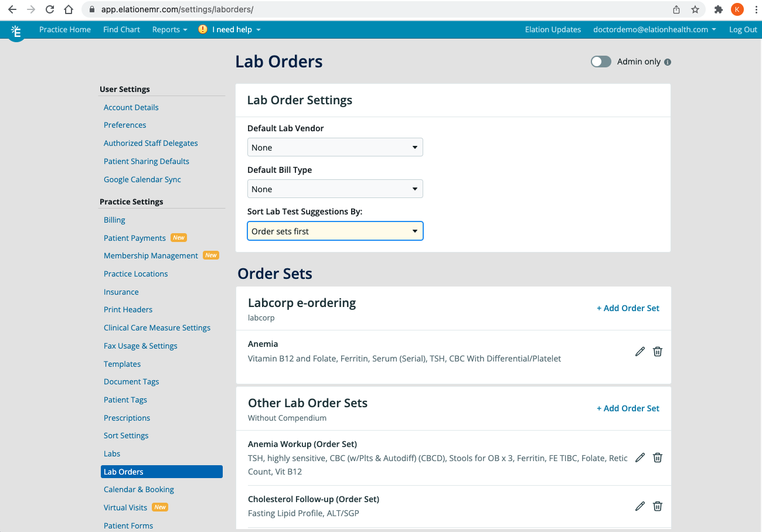Viewport: 762px width, 532px height.
Task: Change the Sort Lab Test Suggestions option
Action: coord(335,231)
